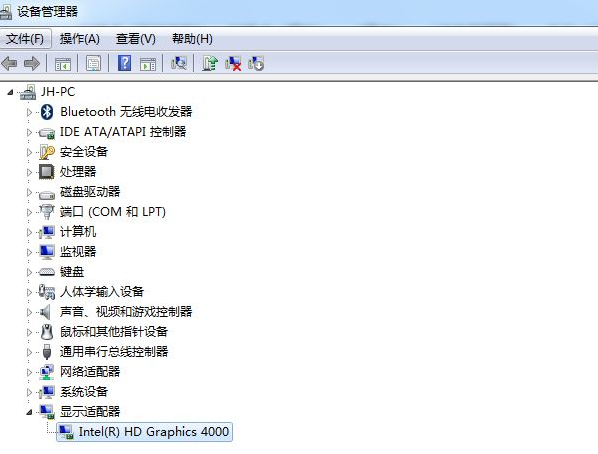Select 人体学输入设备 category label
This screenshot has width=598, height=454.
pos(102,291)
